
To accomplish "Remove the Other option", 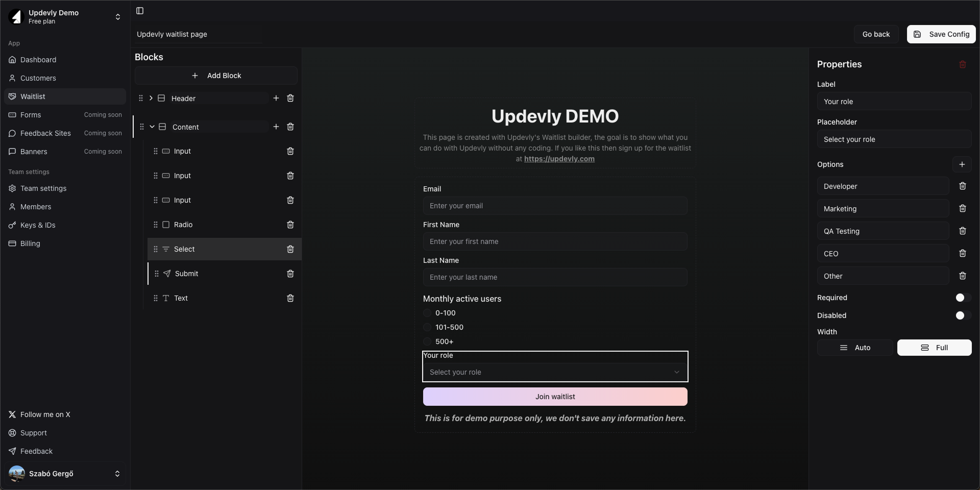I will 963,276.
